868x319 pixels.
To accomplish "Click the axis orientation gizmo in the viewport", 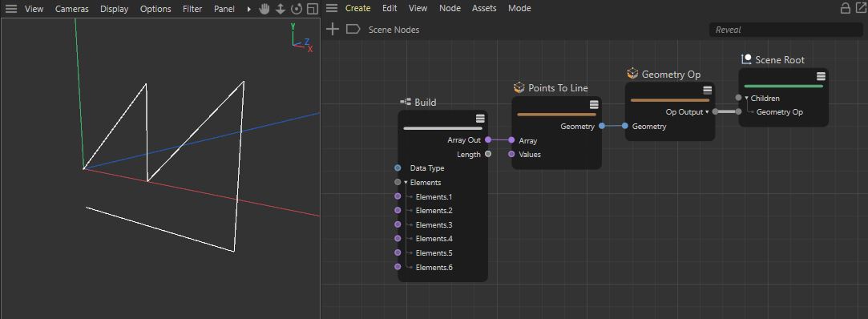I will (x=302, y=38).
